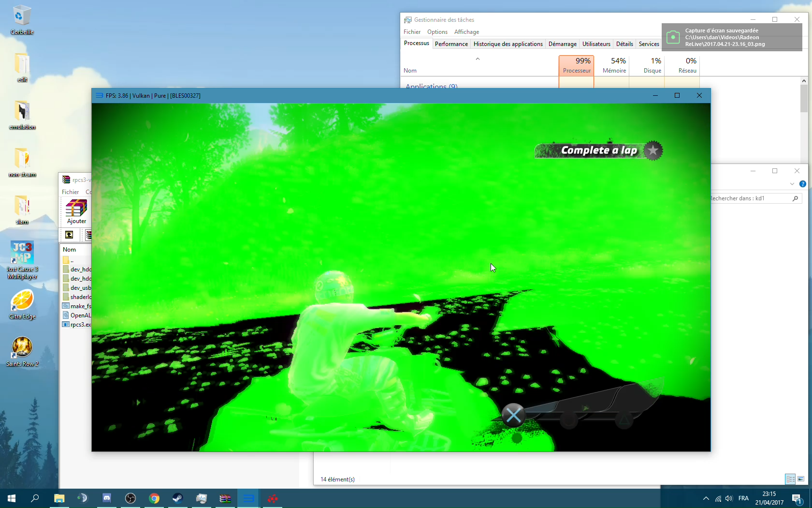Switch to the Détails tab

[624, 44]
